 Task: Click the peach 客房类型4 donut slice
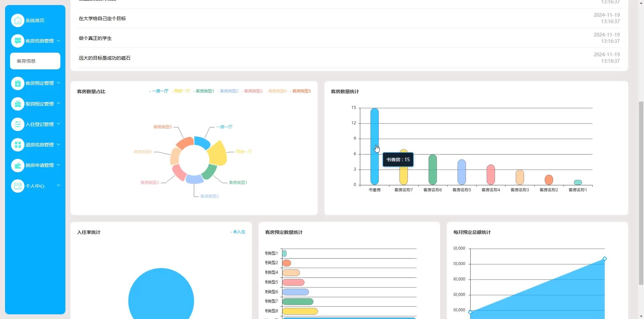(175, 156)
